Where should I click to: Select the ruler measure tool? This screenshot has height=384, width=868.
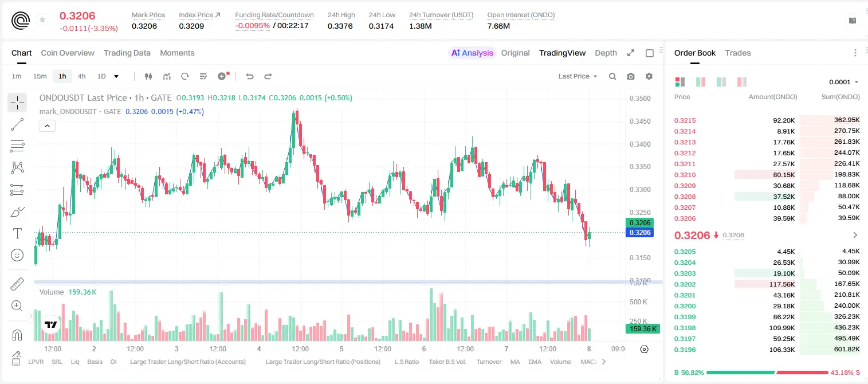[x=17, y=284]
